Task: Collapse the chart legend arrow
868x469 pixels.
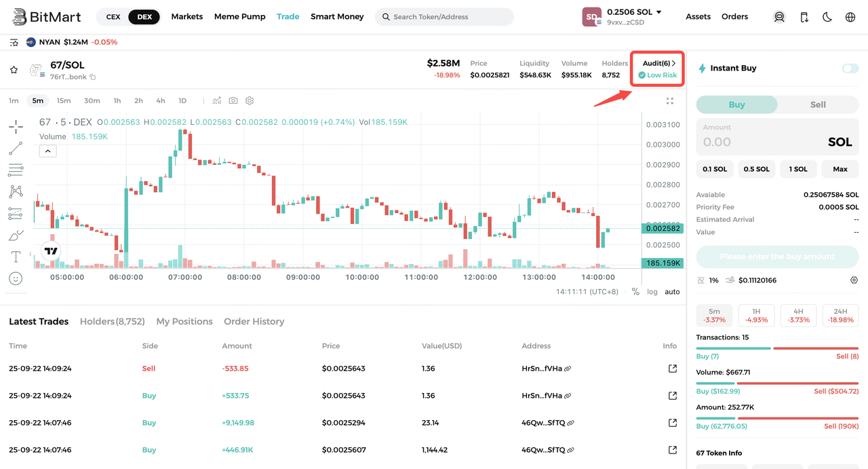Action: coord(47,151)
